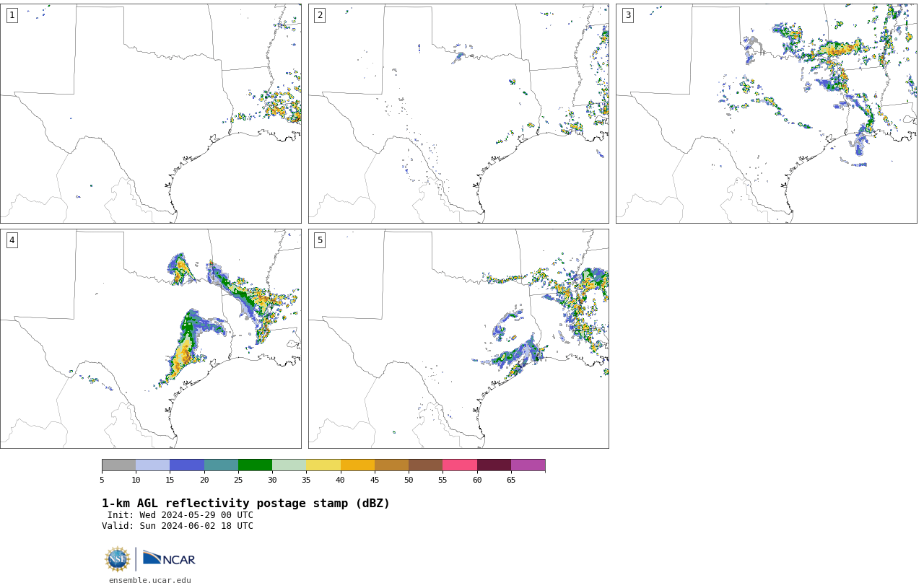Click the colorbar tick label 35

click(306, 480)
